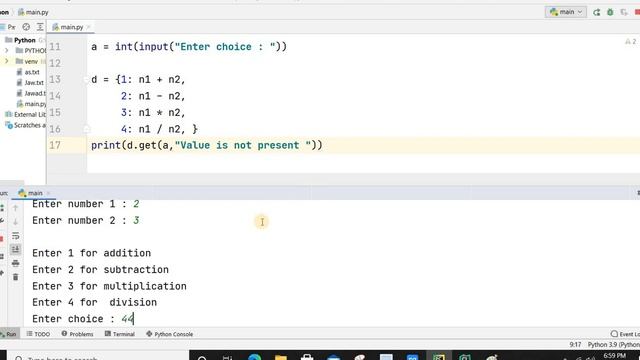Screen dimensions: 640x360
Task: Click expand/collapse-all icon beside the crosshair icon
Action: coord(40,27)
